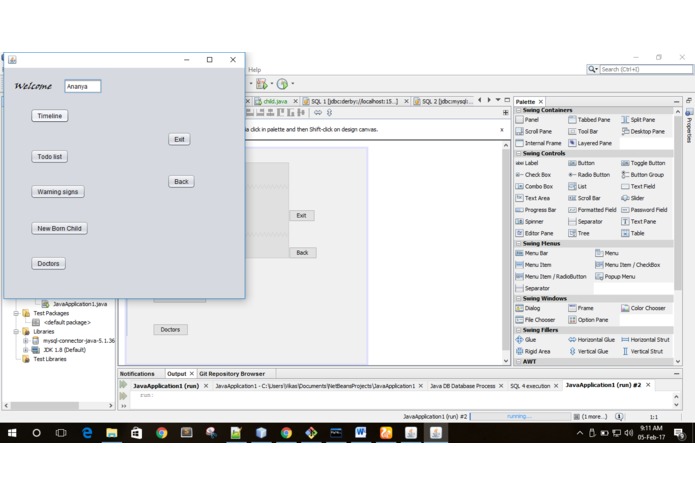Screen dimensions: 695x494
Task: Collapse the Swing Controls palette section
Action: click(x=519, y=153)
